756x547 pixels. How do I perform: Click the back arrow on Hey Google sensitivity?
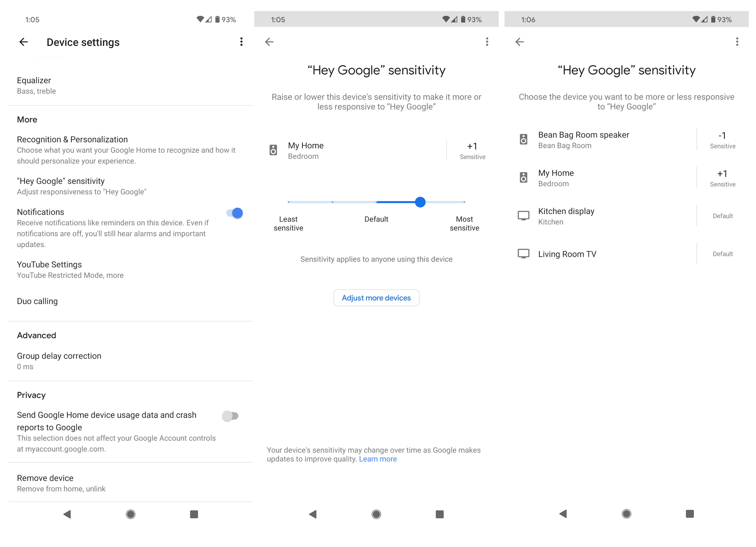[269, 42]
